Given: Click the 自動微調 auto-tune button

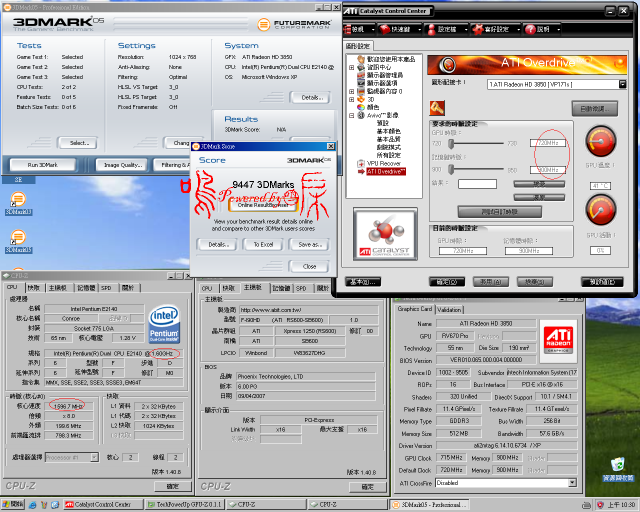Looking at the screenshot, I should 595,109.
